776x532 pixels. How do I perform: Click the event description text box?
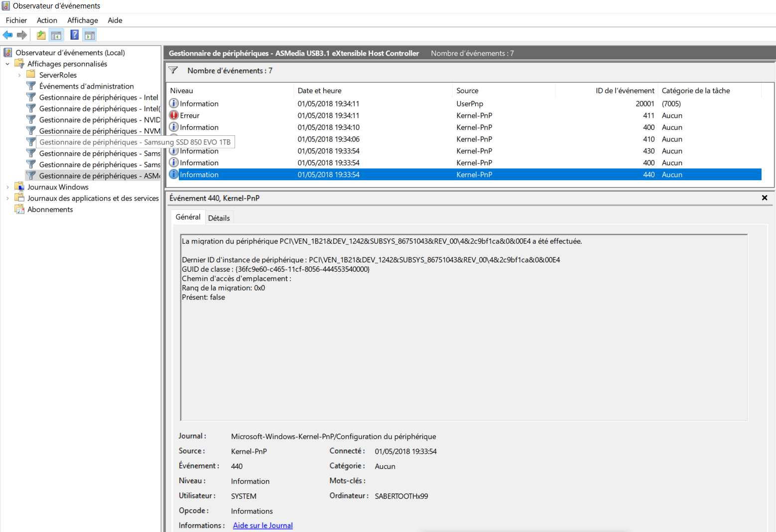click(x=464, y=327)
